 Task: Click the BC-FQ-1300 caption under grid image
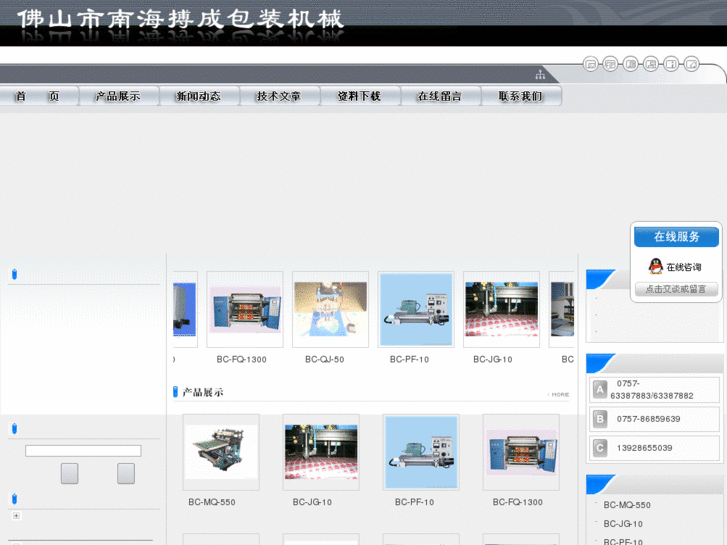click(x=517, y=502)
